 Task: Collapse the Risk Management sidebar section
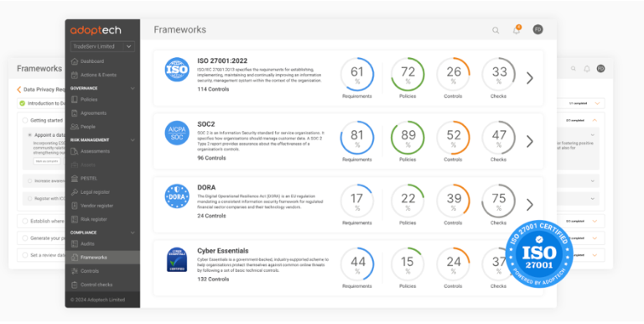tap(132, 140)
